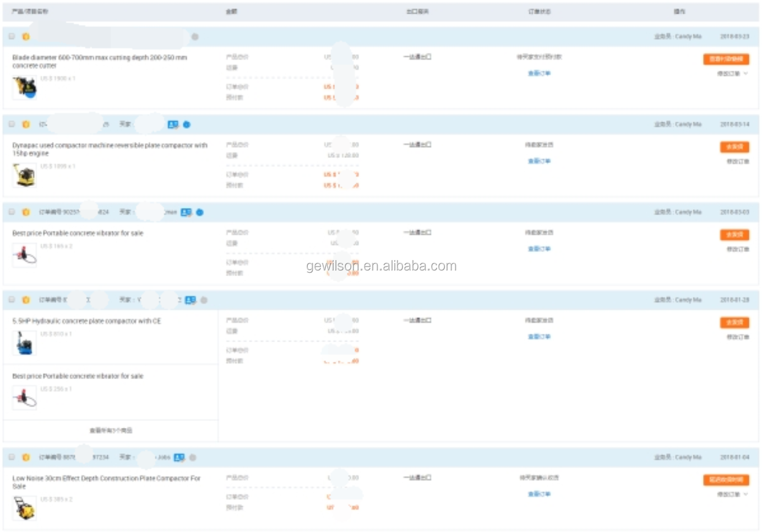Select the checkbox for the concrete cutter order

pos(12,36)
